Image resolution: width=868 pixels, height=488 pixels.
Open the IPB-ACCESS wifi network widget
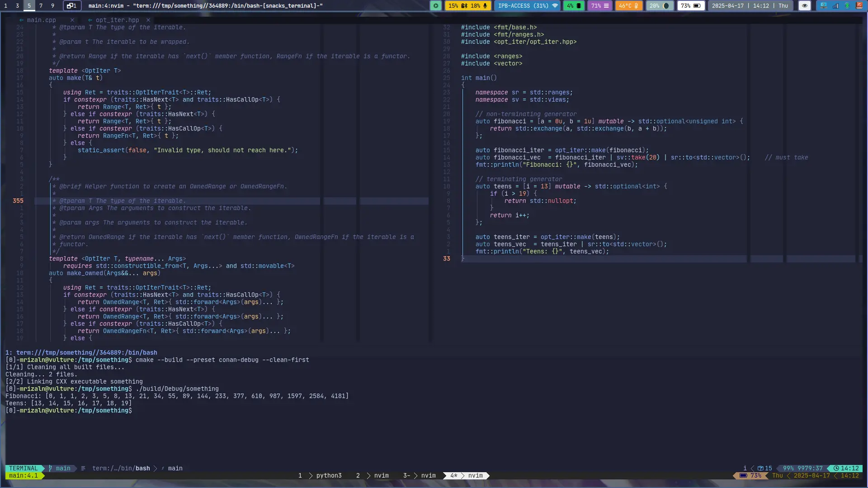tap(528, 6)
